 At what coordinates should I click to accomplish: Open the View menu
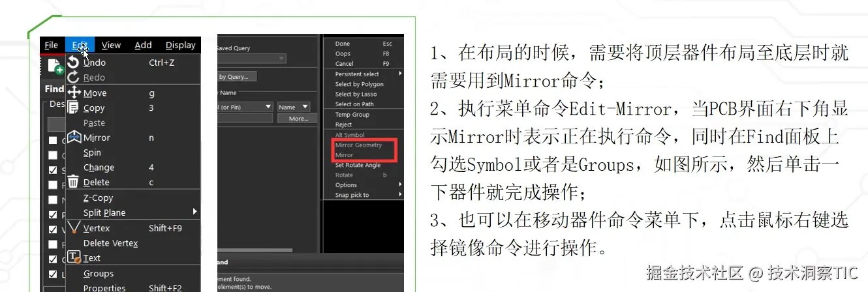pos(111,45)
